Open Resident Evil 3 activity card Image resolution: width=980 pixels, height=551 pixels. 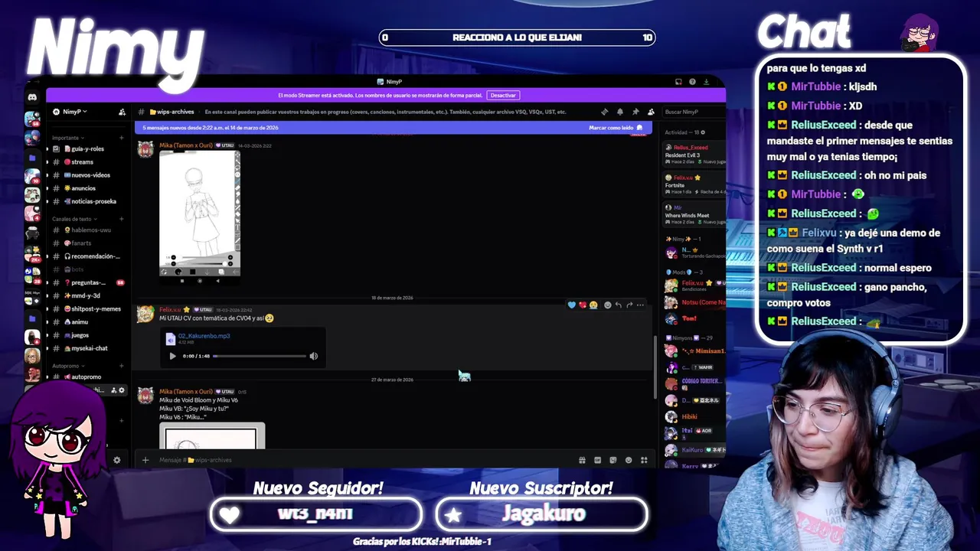[694, 154]
